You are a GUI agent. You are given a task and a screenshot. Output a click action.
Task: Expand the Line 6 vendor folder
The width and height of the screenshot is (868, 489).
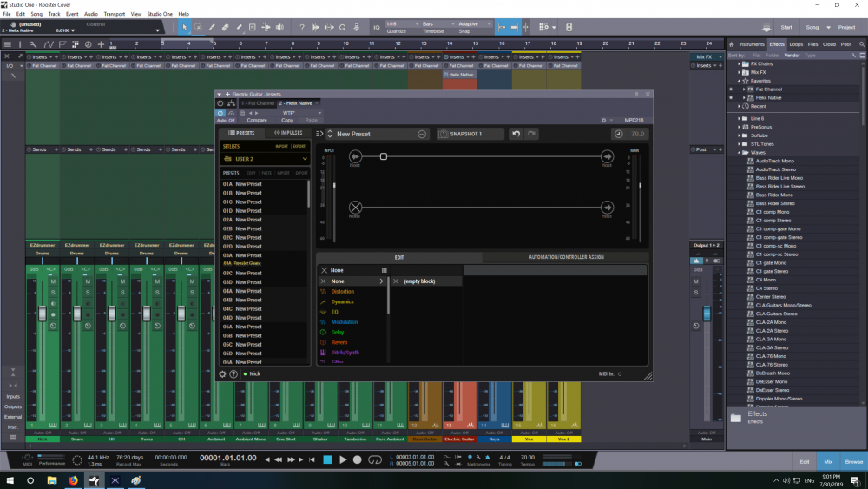pyautogui.click(x=739, y=118)
